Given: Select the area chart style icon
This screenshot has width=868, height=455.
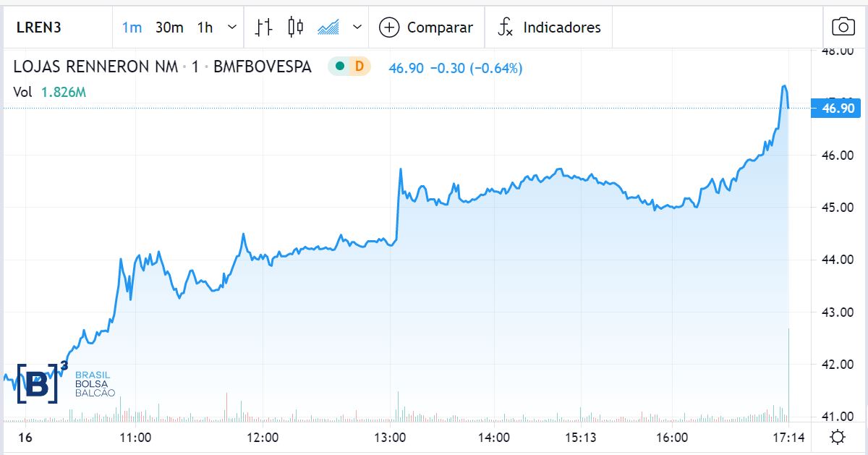Looking at the screenshot, I should tap(328, 27).
